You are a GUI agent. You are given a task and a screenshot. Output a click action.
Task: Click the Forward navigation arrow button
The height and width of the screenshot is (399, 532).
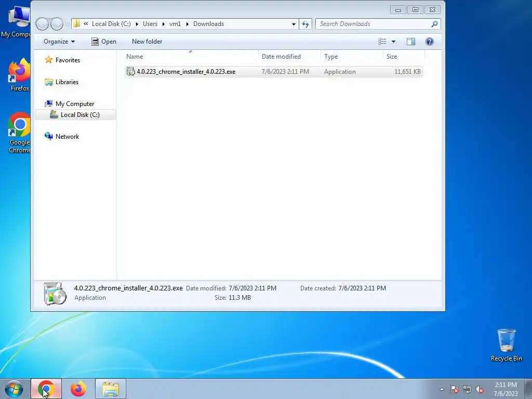[57, 24]
